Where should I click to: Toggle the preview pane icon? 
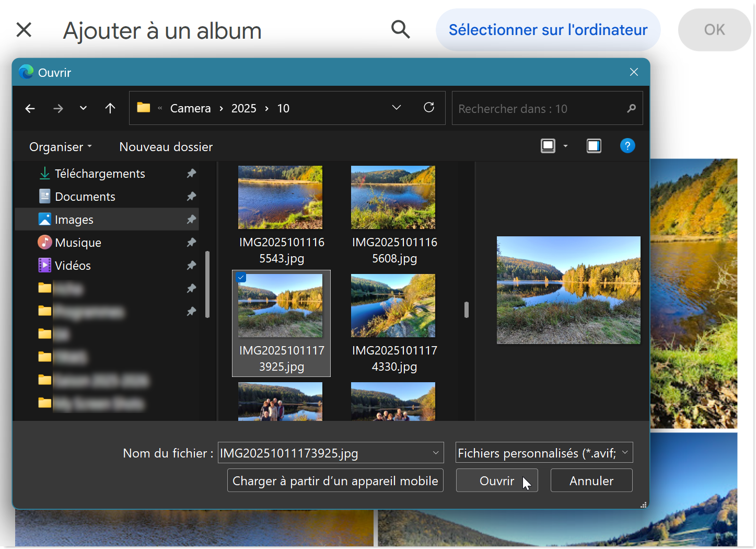(594, 146)
